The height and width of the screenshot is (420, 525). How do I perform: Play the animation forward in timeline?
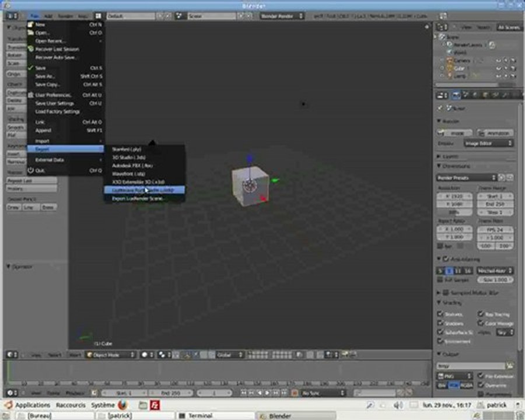[268, 393]
